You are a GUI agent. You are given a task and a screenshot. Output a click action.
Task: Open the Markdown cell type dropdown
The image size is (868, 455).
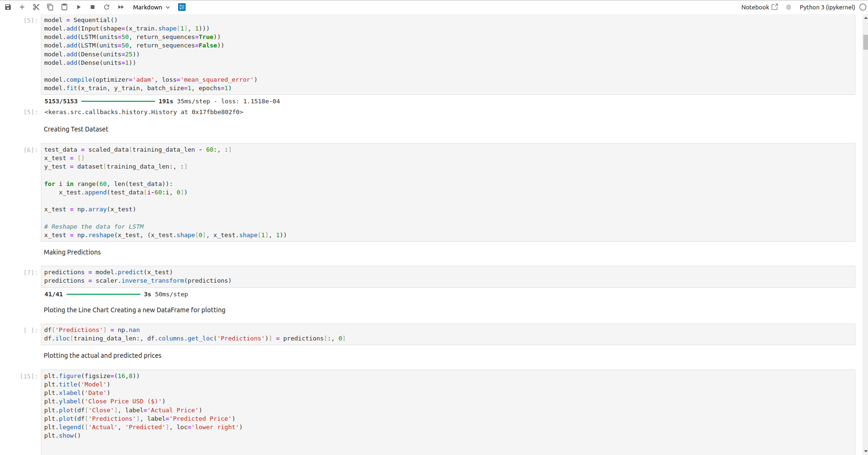(151, 7)
